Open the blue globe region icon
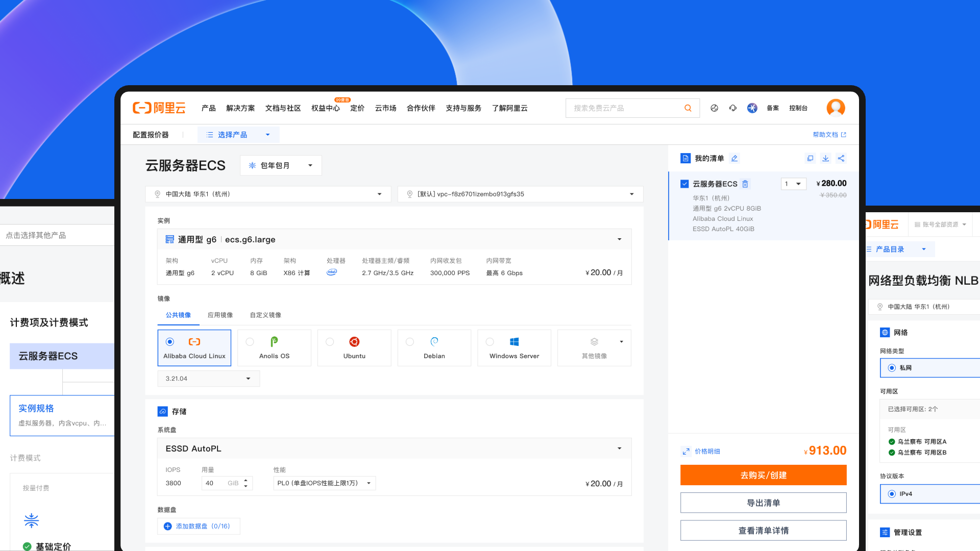The image size is (980, 551). [752, 108]
